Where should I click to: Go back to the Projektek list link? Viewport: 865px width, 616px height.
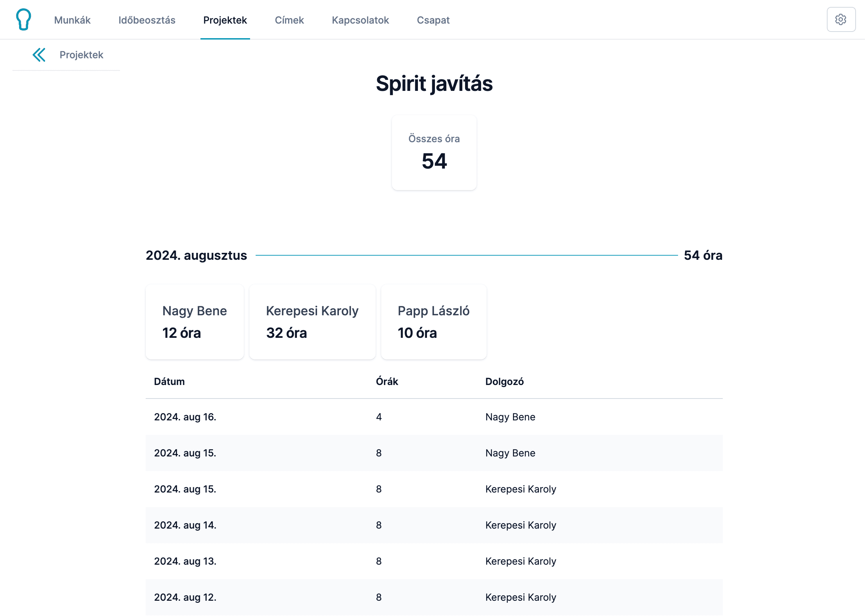click(81, 55)
